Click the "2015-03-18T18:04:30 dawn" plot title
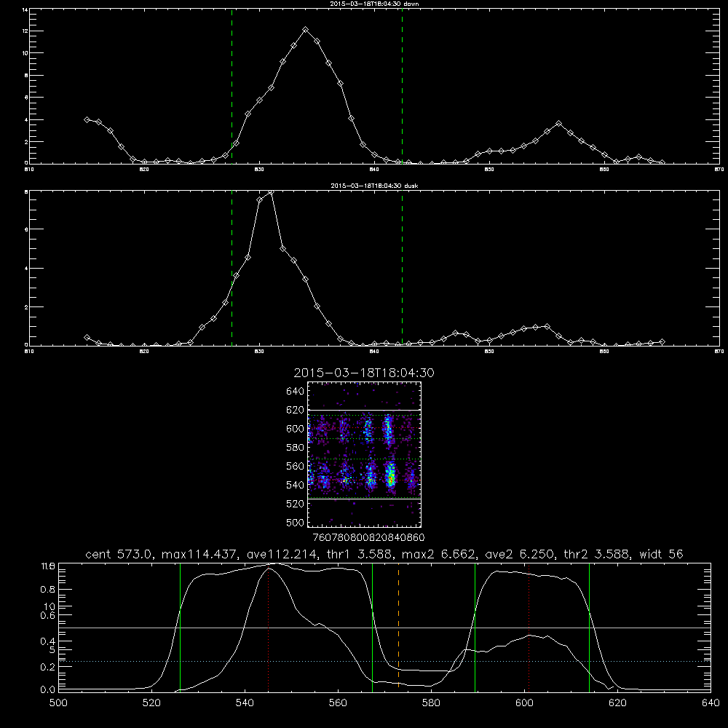728x728 pixels. tap(374, 4)
